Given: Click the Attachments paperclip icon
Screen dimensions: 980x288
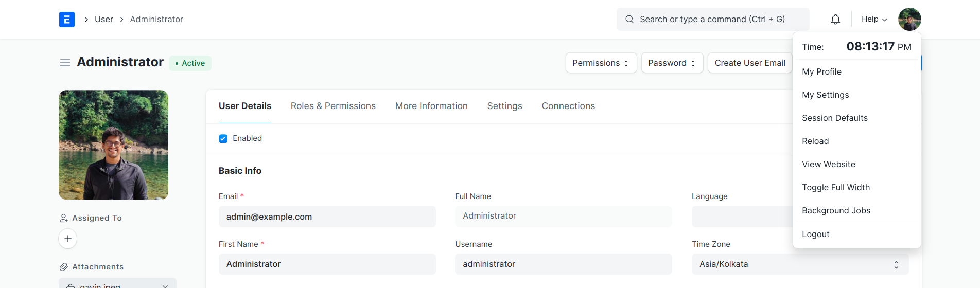Looking at the screenshot, I should pos(64,267).
